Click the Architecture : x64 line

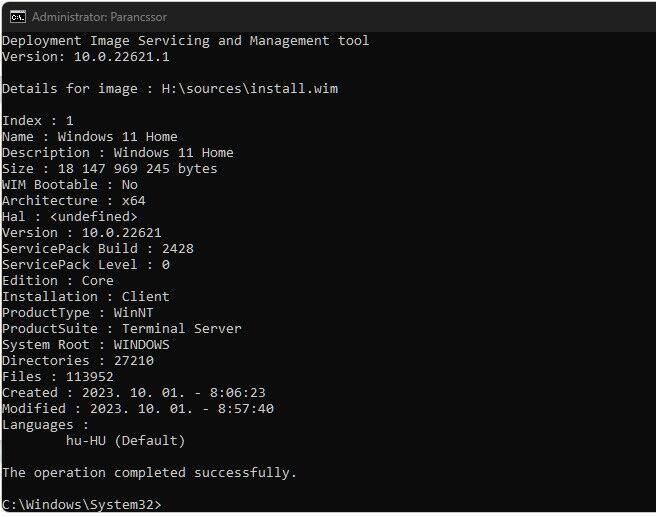pyautogui.click(x=74, y=200)
